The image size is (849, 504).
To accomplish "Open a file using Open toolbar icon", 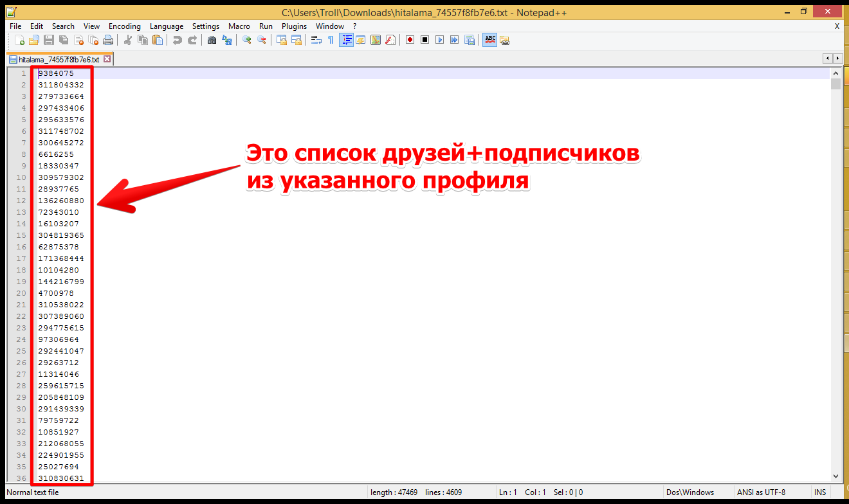I will (x=34, y=40).
